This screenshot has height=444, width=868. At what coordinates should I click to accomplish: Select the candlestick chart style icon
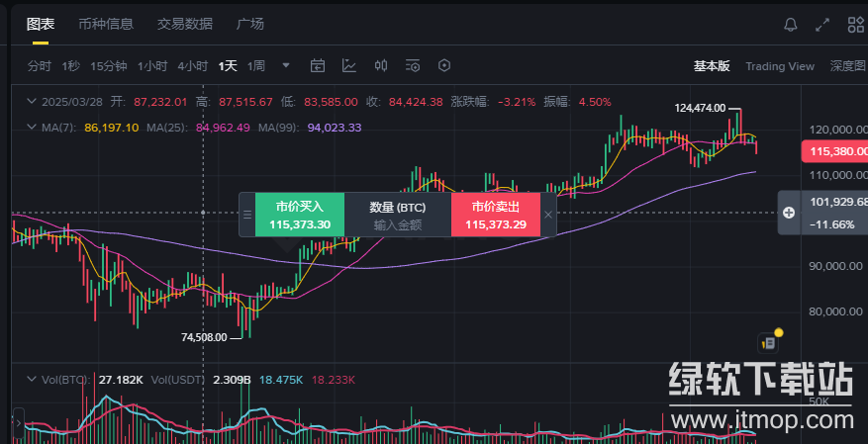click(381, 66)
